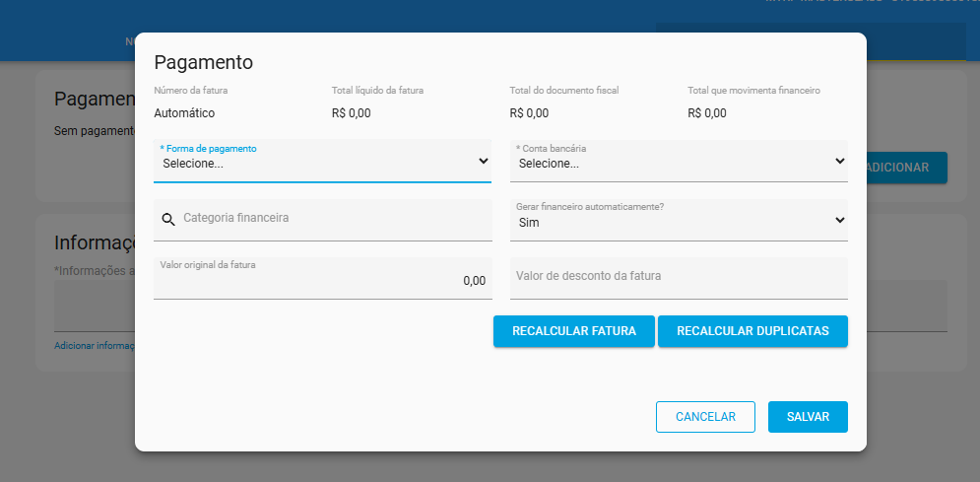Click the Recalcular Fatura button
This screenshot has height=482, width=980.
[x=574, y=331]
